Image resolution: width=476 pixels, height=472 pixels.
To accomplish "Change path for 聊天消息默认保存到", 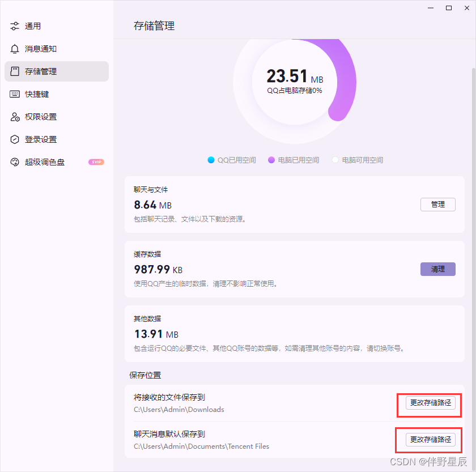I will click(x=431, y=440).
